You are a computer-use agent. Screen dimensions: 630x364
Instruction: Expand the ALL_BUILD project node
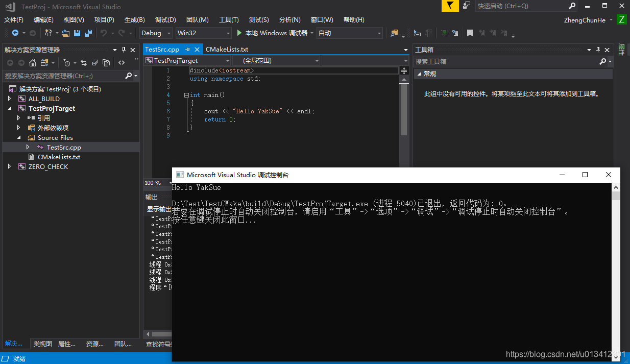(10, 99)
